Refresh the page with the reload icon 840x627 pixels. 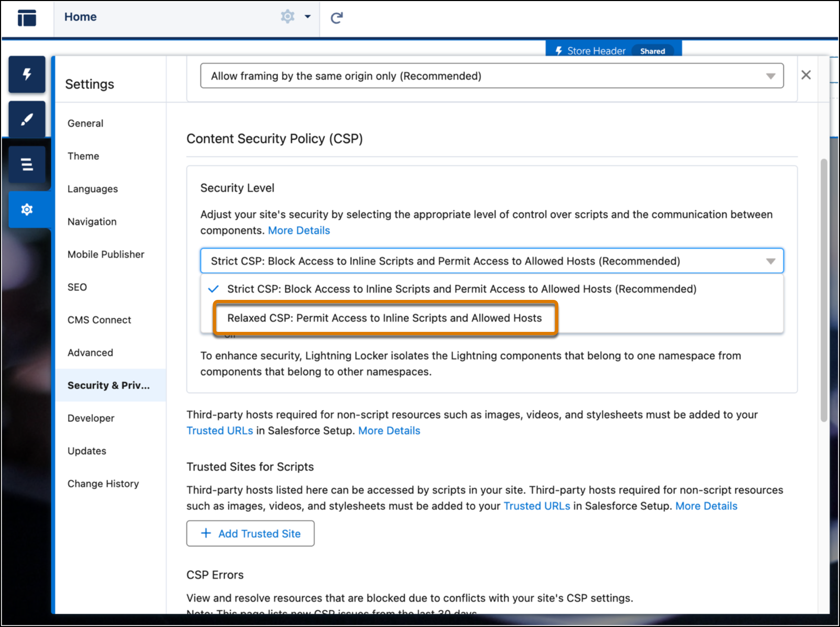(x=337, y=18)
